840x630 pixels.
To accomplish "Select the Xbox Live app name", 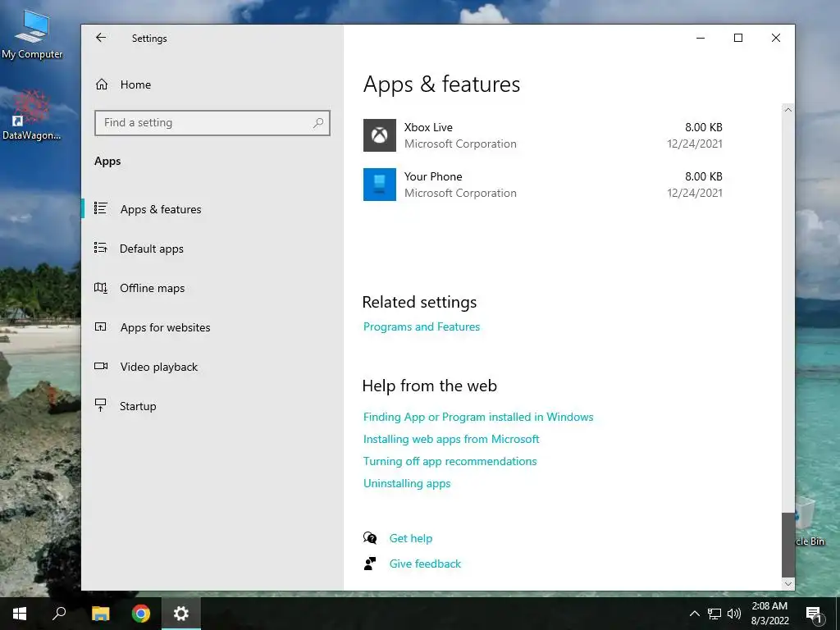I will [x=428, y=127].
